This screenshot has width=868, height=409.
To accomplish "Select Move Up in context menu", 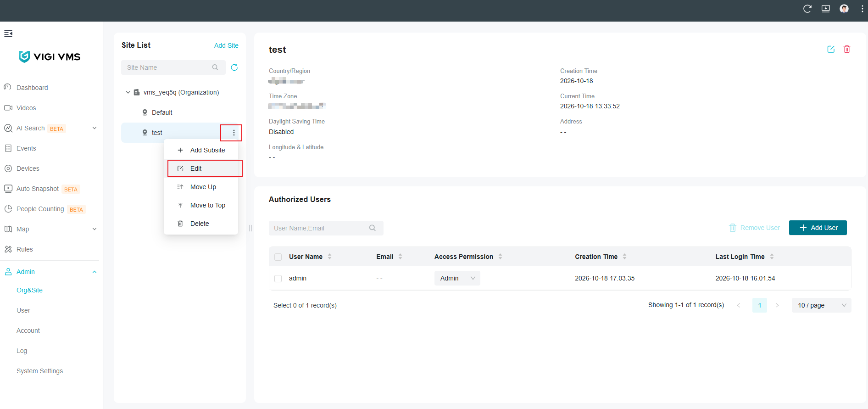I will point(201,187).
